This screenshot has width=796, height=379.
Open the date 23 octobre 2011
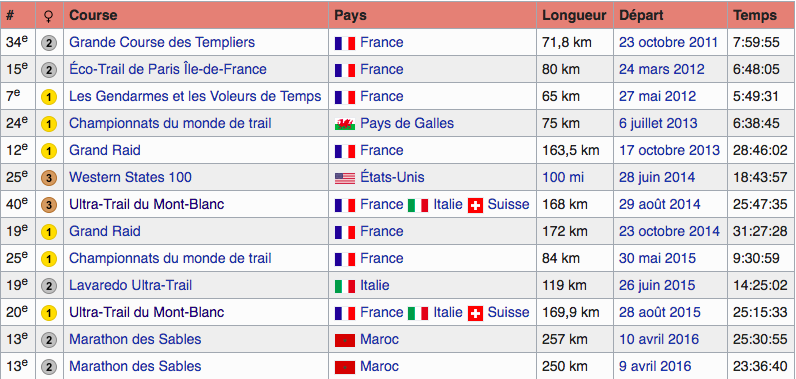point(669,42)
